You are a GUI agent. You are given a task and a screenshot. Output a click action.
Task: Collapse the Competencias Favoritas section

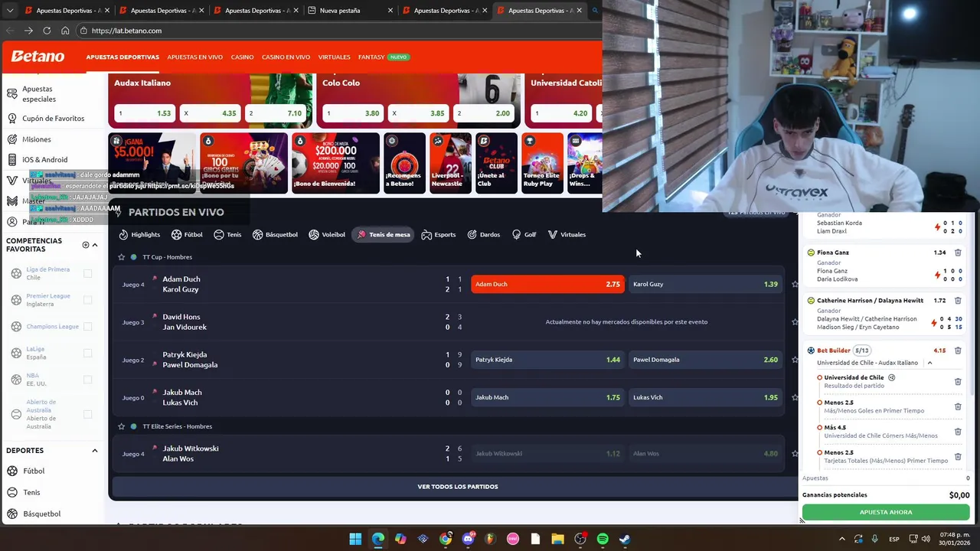[95, 245]
